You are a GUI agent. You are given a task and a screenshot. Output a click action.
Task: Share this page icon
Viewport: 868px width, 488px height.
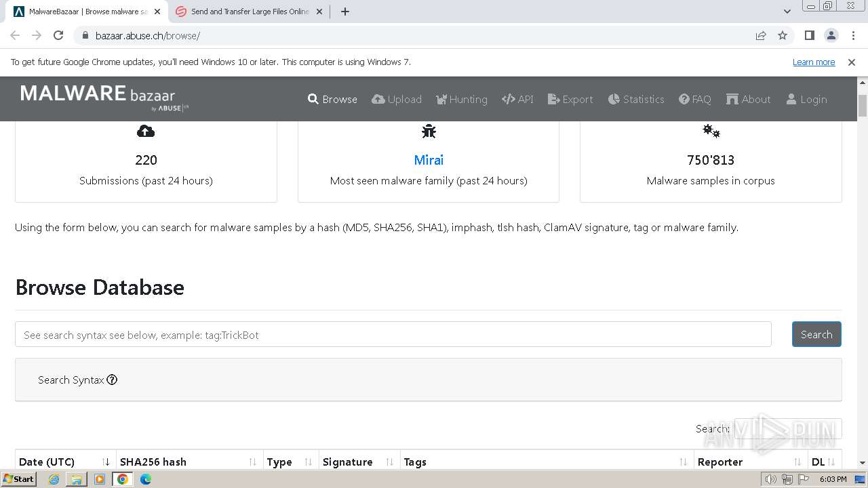tap(761, 35)
